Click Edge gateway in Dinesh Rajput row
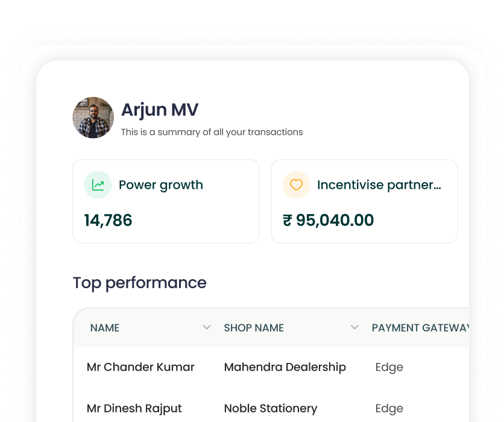This screenshot has height=422, width=504. click(389, 409)
